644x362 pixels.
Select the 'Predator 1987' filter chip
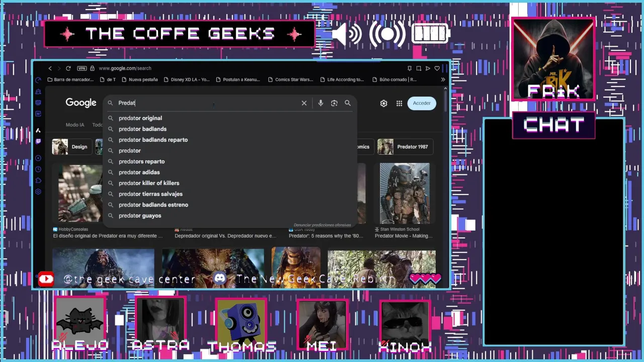405,147
